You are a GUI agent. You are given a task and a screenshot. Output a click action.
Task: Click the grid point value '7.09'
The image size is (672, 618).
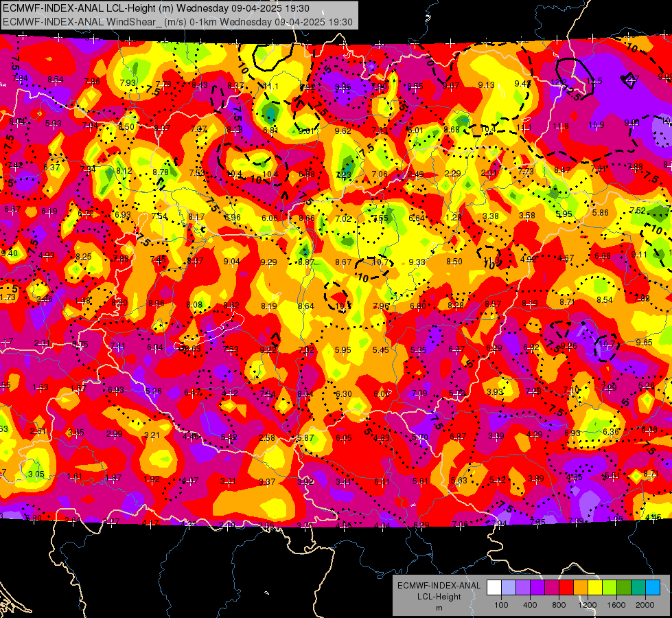click(x=419, y=393)
